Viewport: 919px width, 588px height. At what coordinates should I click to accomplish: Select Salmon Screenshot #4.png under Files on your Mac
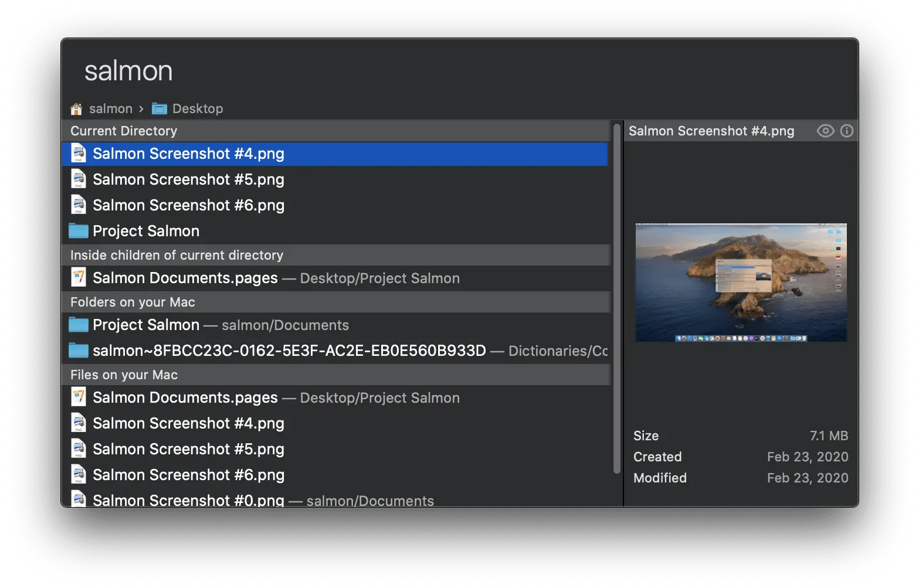[188, 423]
